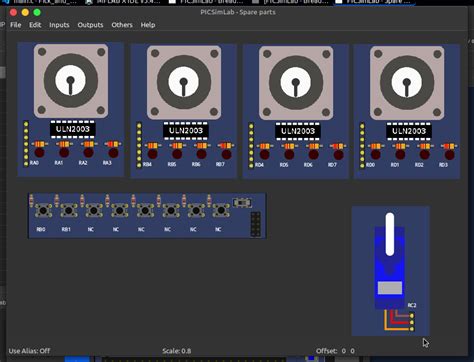This screenshot has width=474, height=362.
Task: Open the File menu
Action: tap(16, 25)
